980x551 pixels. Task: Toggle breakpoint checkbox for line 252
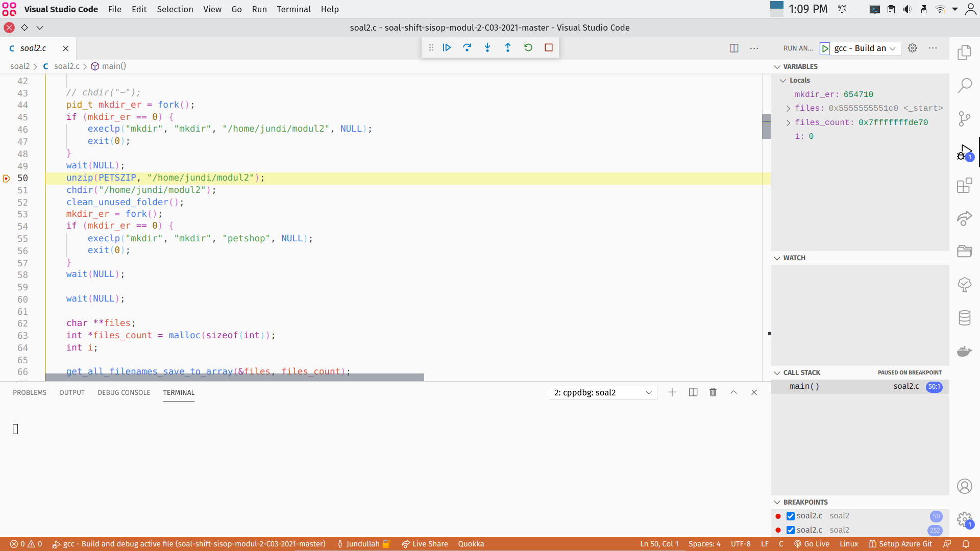coord(791,530)
